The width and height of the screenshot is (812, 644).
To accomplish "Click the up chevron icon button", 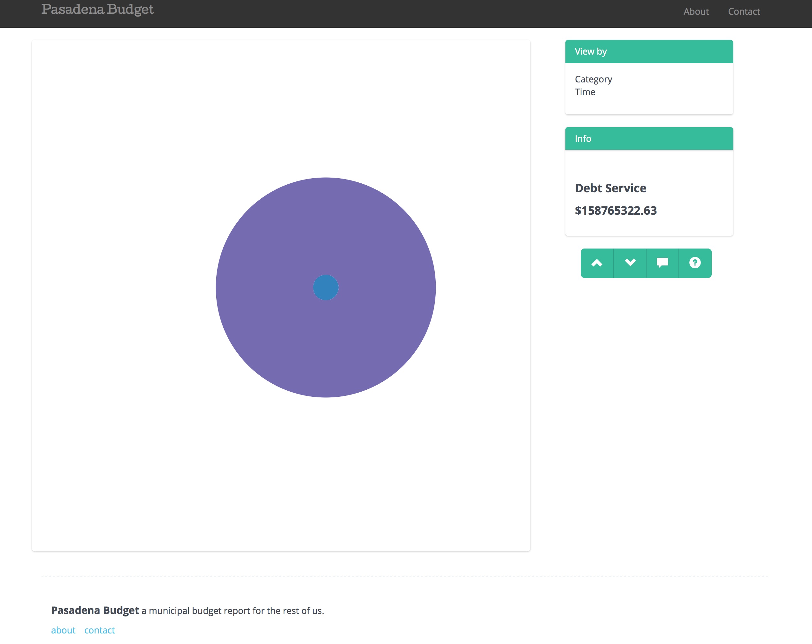I will [x=597, y=263].
